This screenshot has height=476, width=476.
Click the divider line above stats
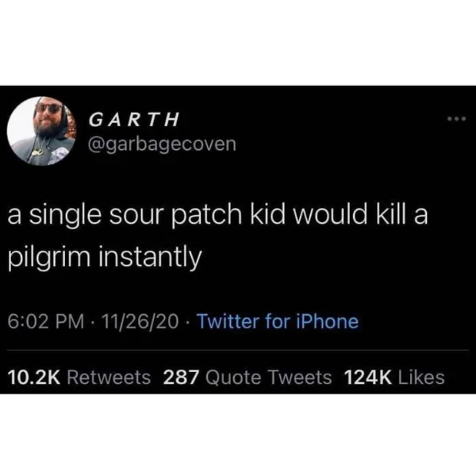point(238,350)
